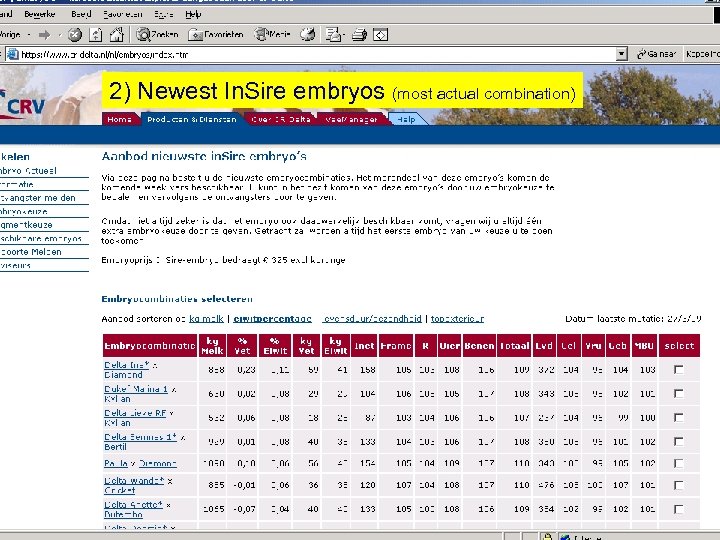The image size is (720, 540).
Task: Open the Paula embryo link
Action: coord(116,463)
